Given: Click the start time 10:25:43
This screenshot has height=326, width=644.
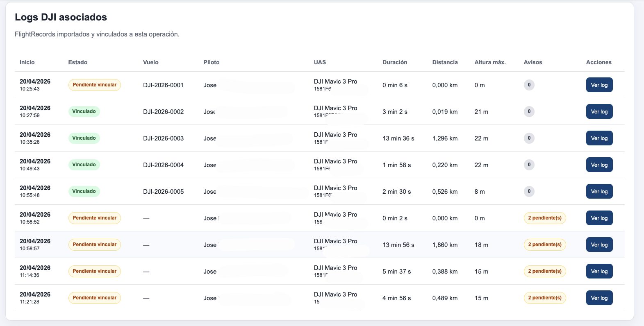Looking at the screenshot, I should (30, 89).
